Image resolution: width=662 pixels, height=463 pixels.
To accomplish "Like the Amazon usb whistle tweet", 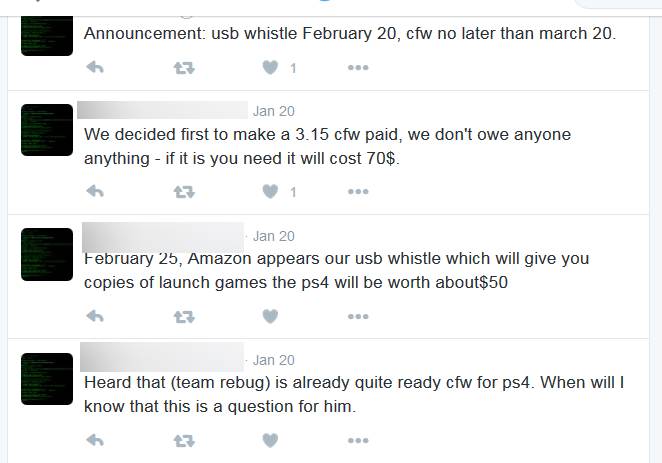I will tap(270, 316).
